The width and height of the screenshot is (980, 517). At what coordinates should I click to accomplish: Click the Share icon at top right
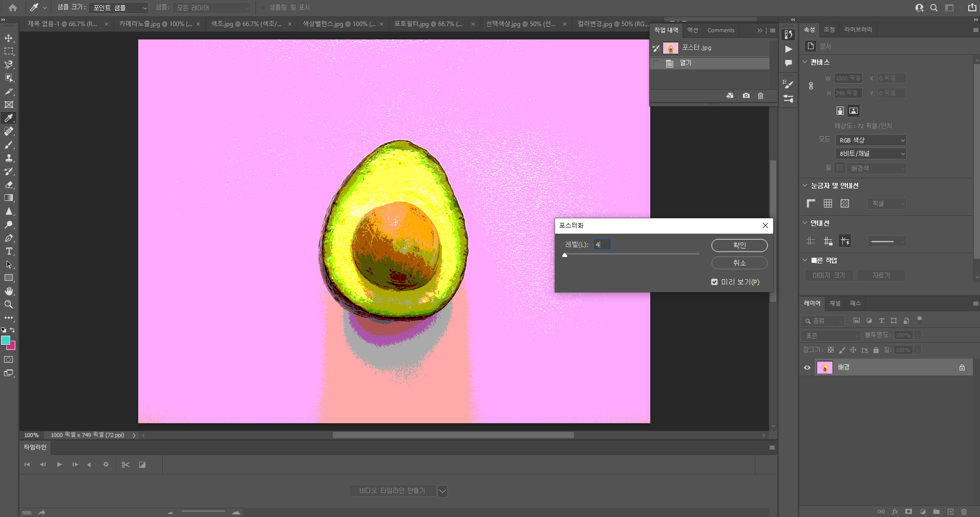tap(972, 8)
